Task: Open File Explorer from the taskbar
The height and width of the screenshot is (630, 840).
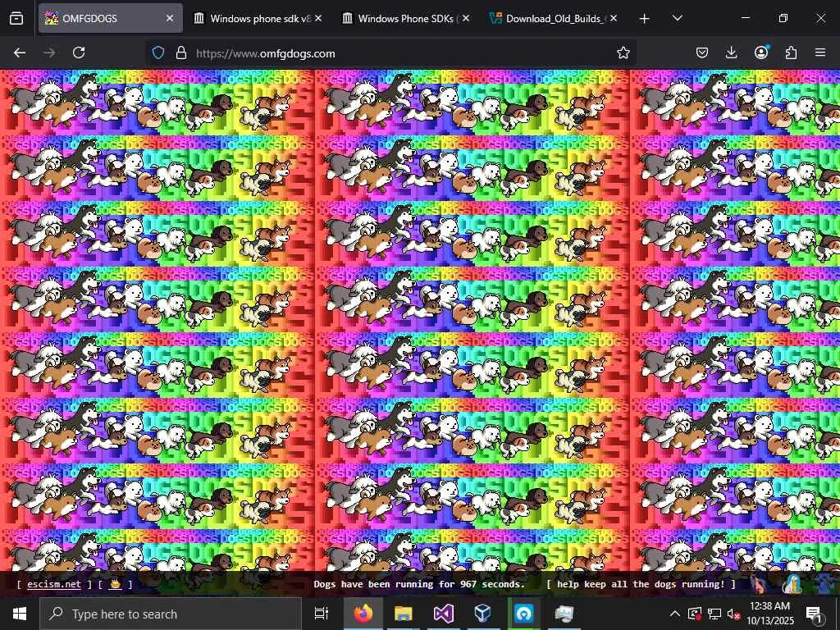Action: click(404, 614)
